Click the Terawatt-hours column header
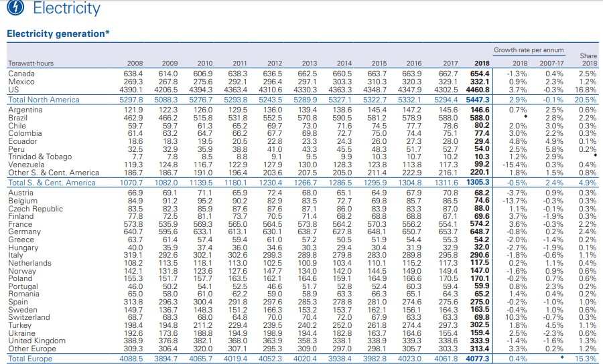The image size is (603, 364). 30,63
